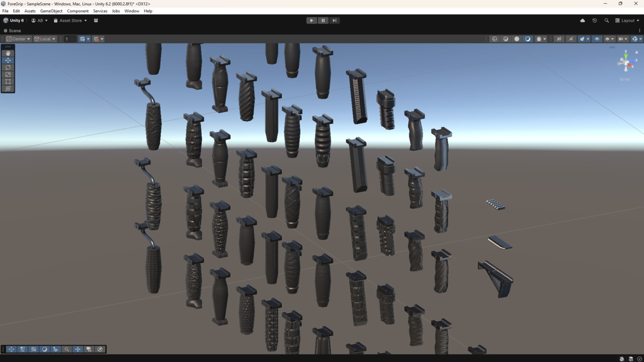Screen dimensions: 644x362
Task: Open the Unity cloud services icon
Action: 582,20
